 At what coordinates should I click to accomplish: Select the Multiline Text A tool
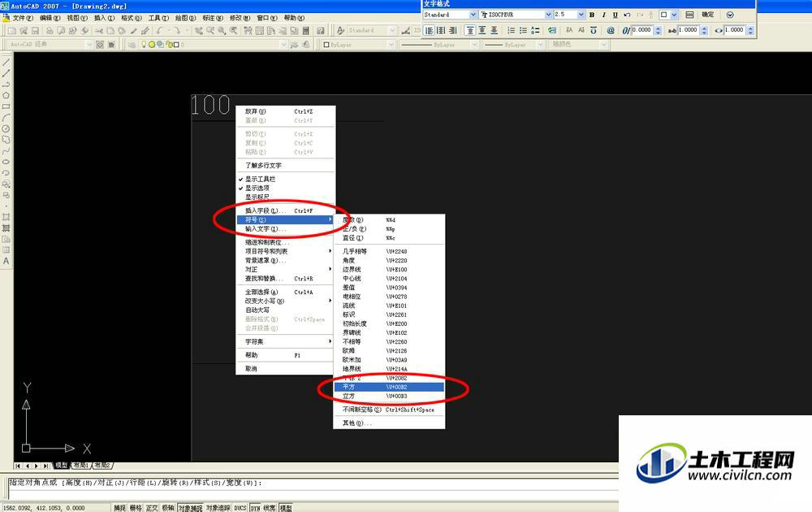6,261
